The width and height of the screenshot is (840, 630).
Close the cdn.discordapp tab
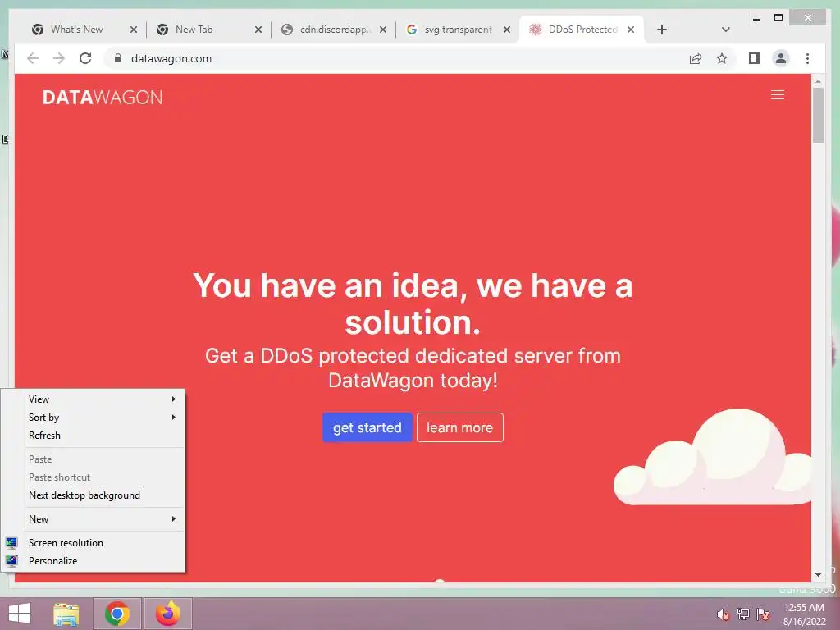[383, 30]
